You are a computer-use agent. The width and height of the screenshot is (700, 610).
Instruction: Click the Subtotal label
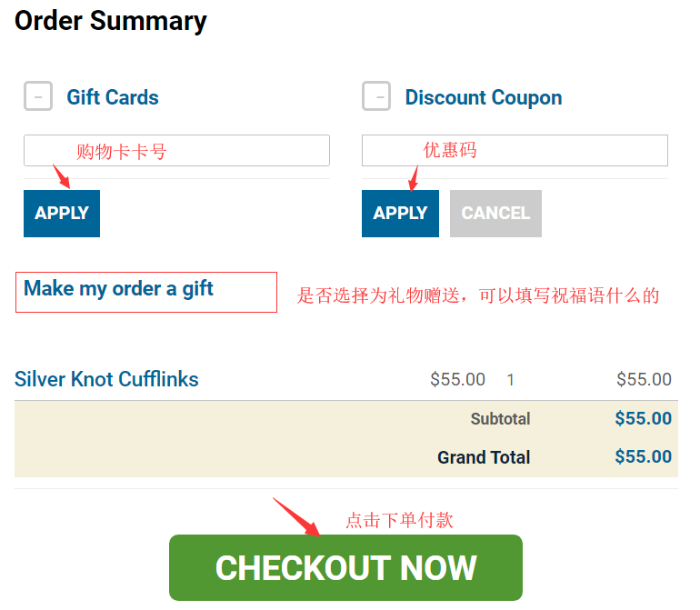(x=500, y=419)
